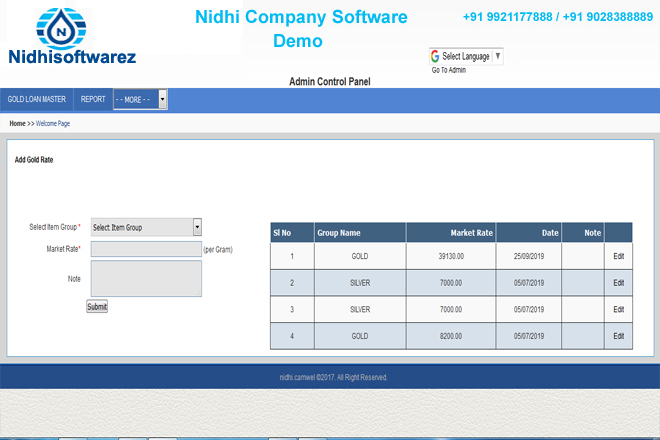Screen dimensions: 660x440
Task: Click the Sl No column header
Action: 292,232
